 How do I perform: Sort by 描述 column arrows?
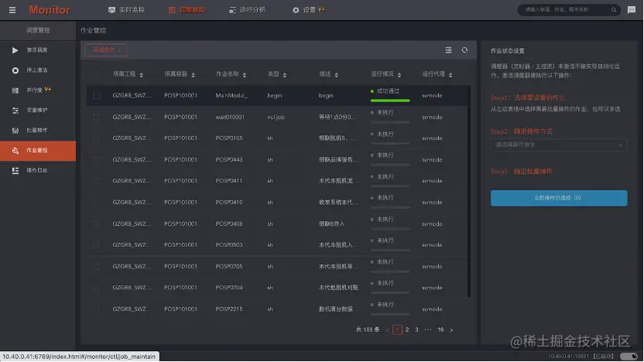point(337,75)
